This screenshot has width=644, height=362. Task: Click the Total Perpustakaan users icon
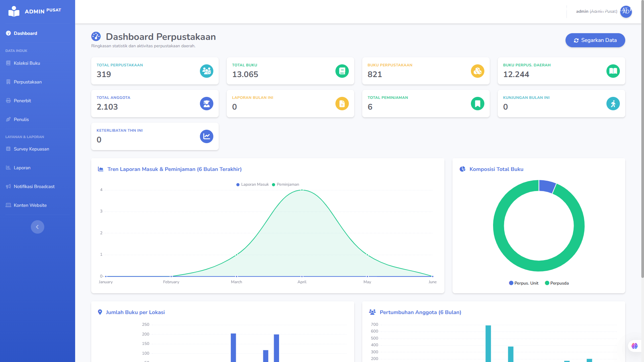[207, 71]
